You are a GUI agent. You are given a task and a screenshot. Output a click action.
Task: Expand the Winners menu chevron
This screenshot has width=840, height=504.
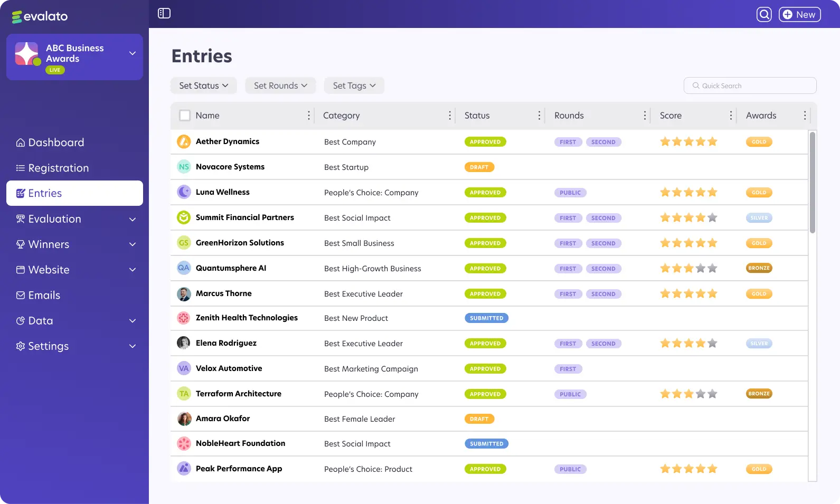click(133, 244)
